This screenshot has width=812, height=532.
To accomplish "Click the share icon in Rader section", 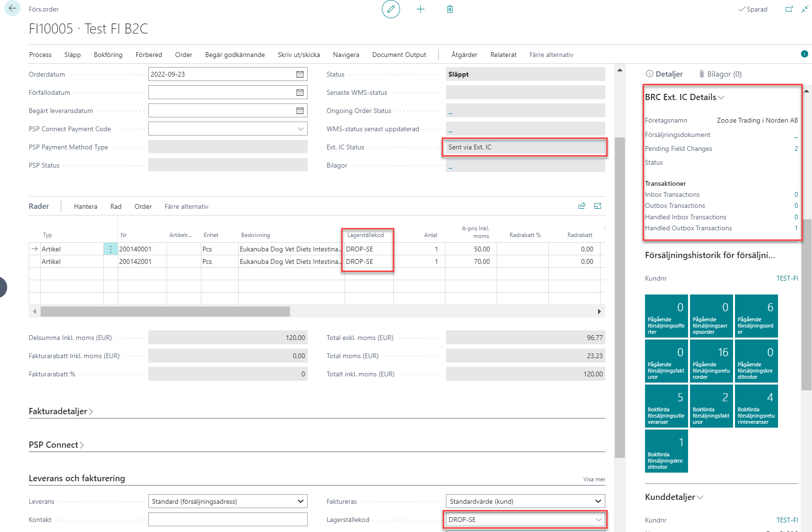I will 582,206.
